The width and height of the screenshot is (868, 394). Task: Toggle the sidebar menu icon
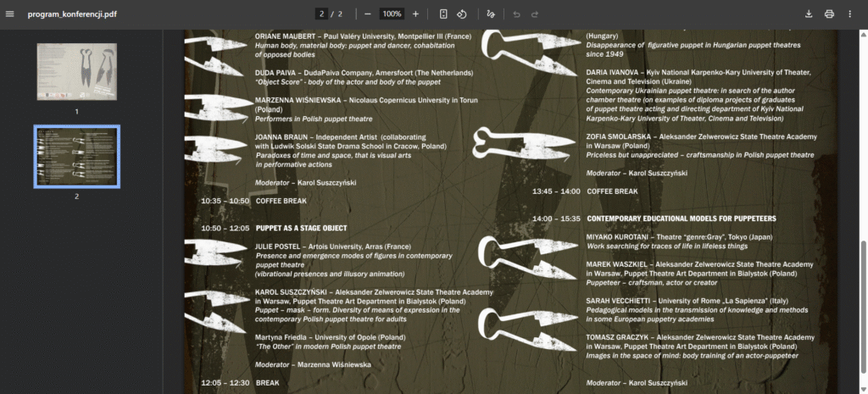pyautogui.click(x=10, y=14)
